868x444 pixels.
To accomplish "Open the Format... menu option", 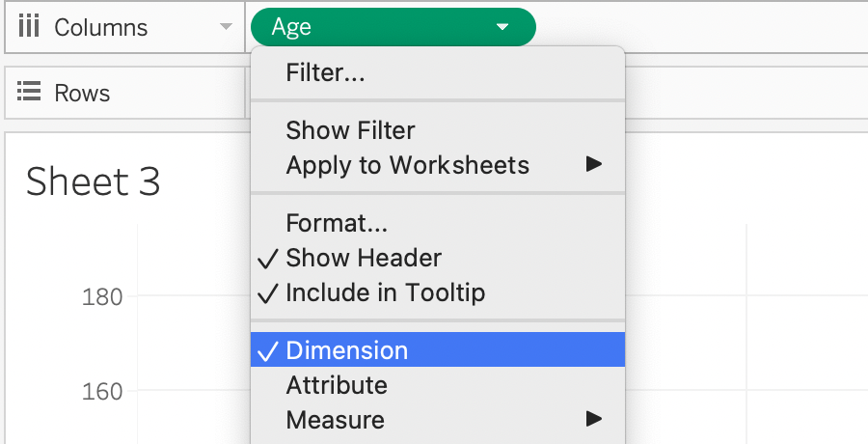I will (337, 223).
